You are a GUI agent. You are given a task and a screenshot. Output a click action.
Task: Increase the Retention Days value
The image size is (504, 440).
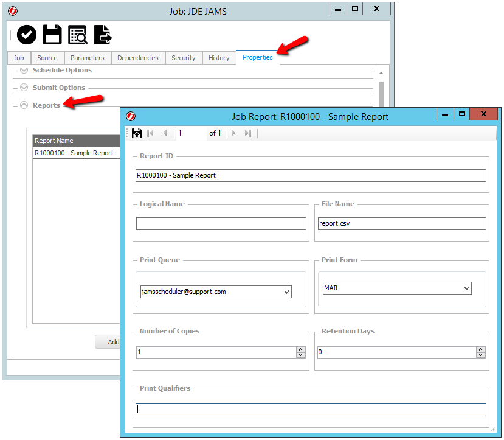481,349
